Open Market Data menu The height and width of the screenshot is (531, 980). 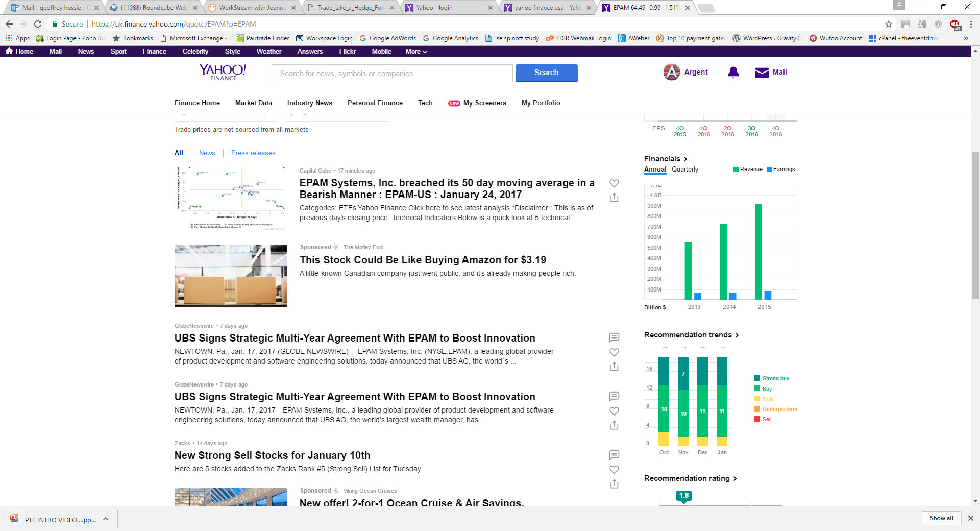(253, 103)
